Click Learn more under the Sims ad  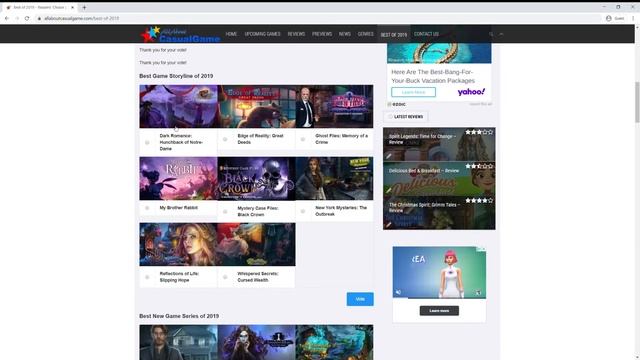439,311
